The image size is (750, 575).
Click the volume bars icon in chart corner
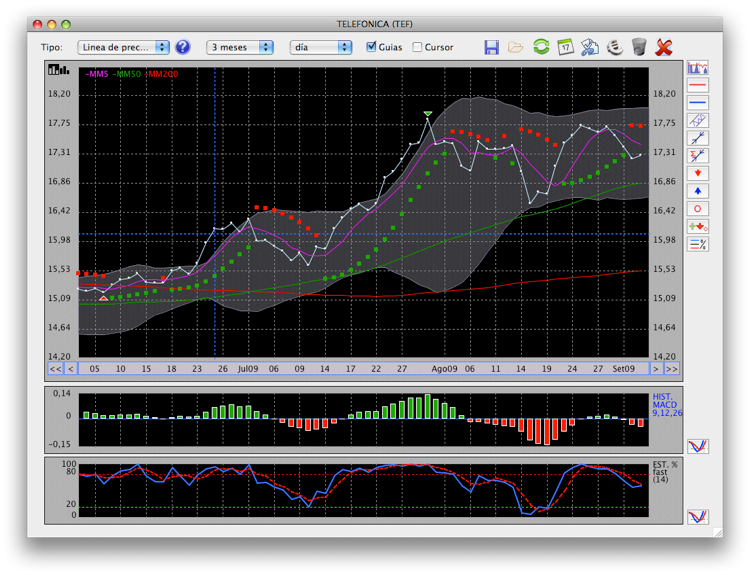click(59, 70)
